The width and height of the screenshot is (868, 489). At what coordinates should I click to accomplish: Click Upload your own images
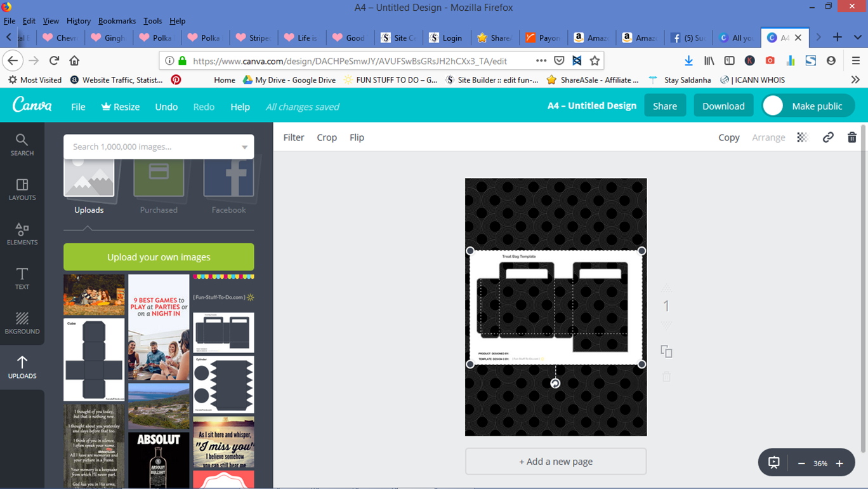tap(158, 257)
